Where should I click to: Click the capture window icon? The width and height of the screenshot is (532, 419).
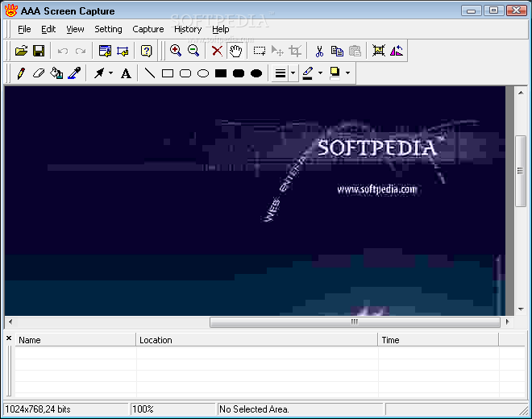pyautogui.click(x=105, y=51)
